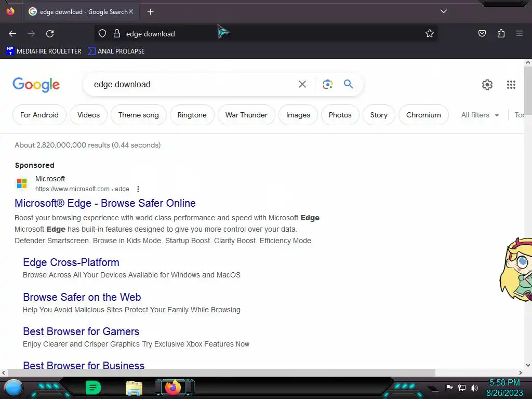Viewport: 532px width, 399px height.
Task: Open MEDIAFIRE ROULETTER bookmark
Action: click(44, 51)
